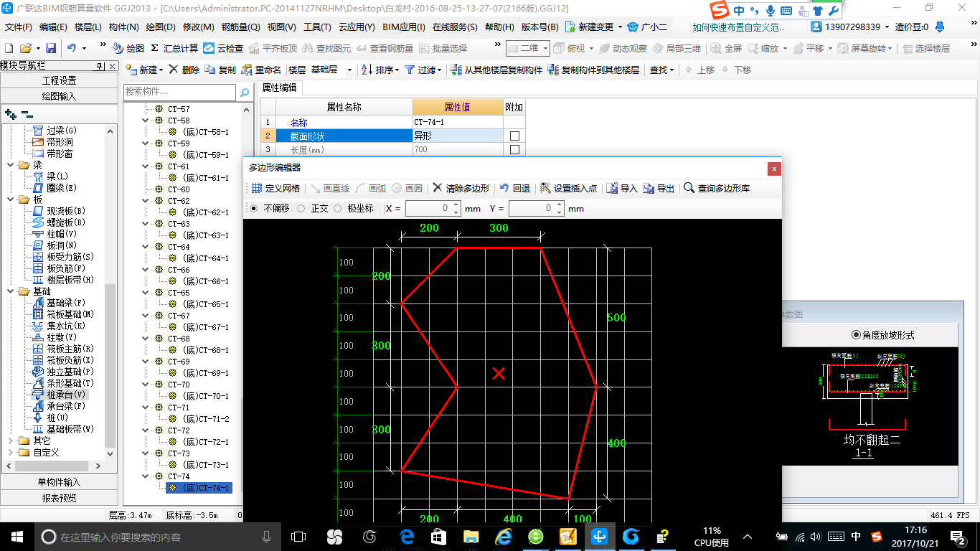Image resolution: width=980 pixels, height=551 pixels.
Task: Click Windows Start button
Action: pos(17,537)
